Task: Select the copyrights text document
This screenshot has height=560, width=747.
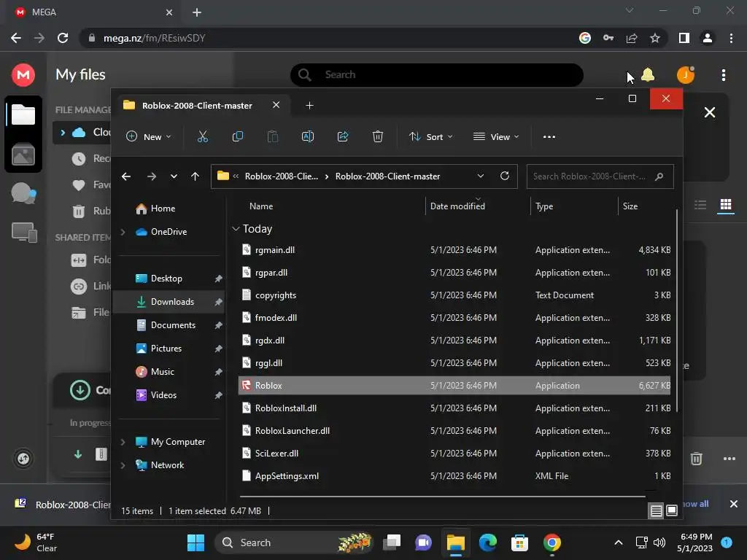Action: pos(454,295)
